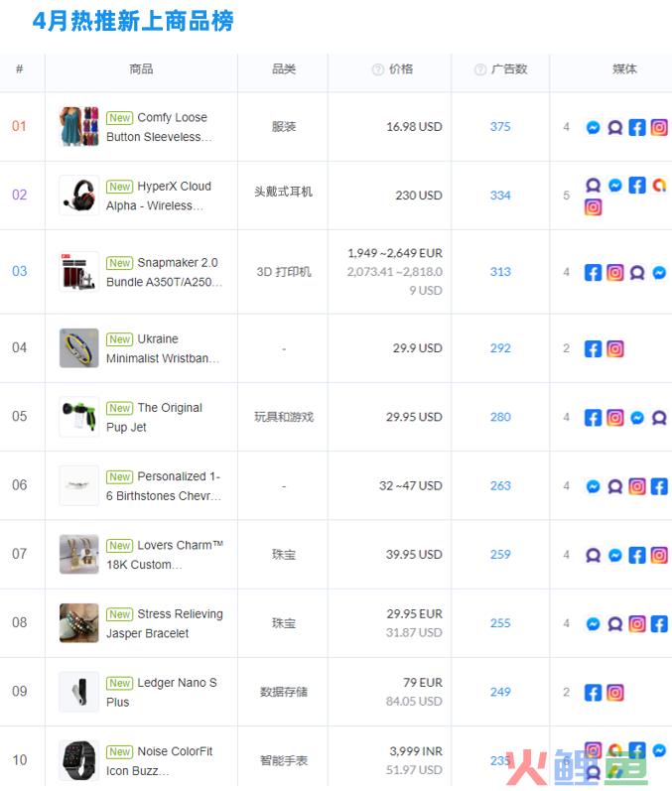Open the Stress Relieving Jasper Bracelet link
The width and height of the screenshot is (672, 791).
165,623
